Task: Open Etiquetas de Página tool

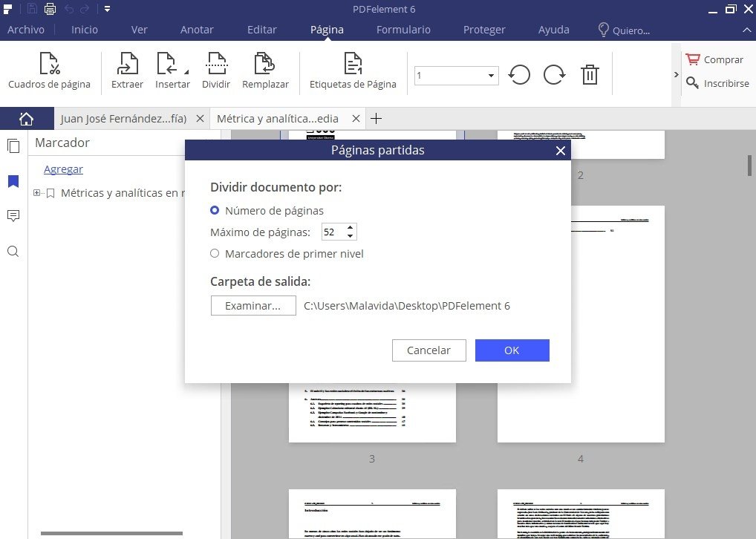Action: click(353, 71)
